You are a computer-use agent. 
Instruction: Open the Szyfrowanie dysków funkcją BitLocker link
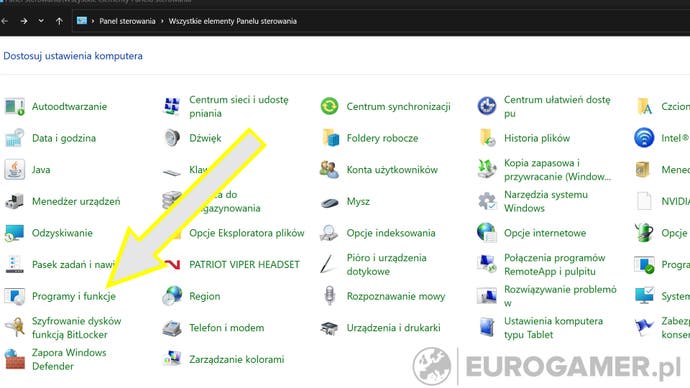[76, 328]
